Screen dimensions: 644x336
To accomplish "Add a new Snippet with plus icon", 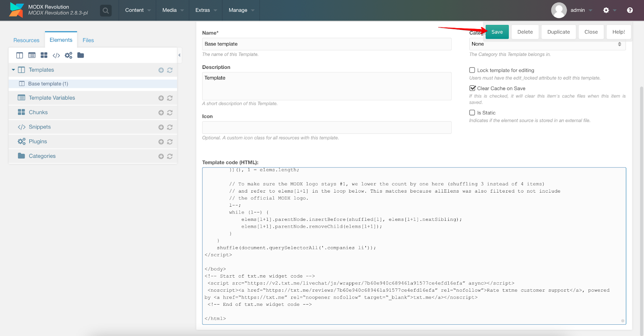I will (x=161, y=127).
